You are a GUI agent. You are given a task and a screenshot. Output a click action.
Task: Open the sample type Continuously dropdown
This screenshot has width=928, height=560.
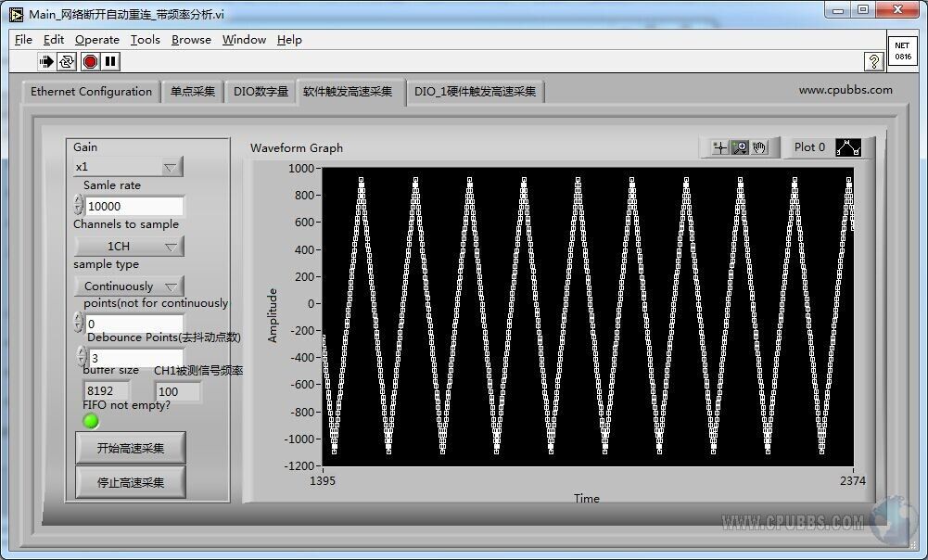(x=129, y=286)
